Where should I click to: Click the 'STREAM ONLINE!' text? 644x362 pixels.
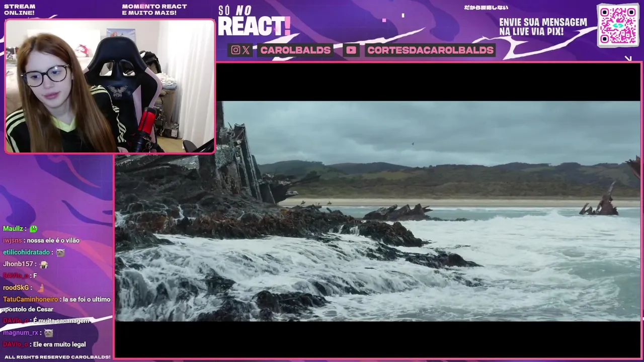(19, 10)
